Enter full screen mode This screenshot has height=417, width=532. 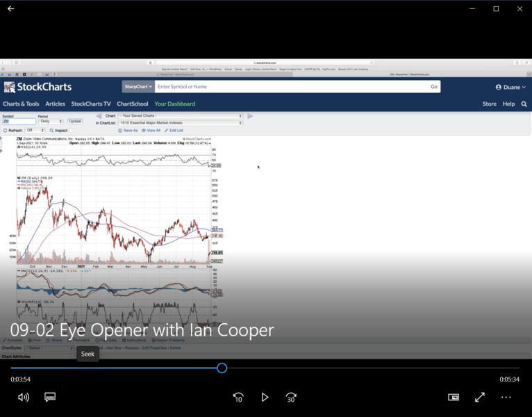[x=480, y=397]
